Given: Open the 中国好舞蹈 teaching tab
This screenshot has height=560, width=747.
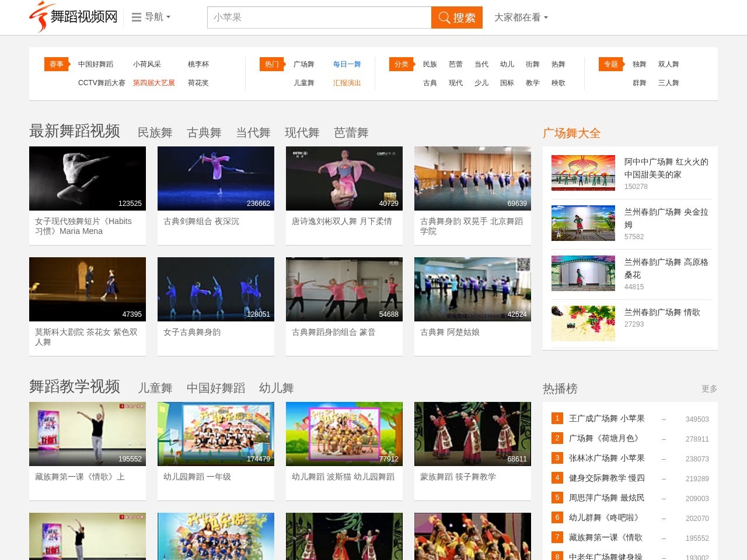Looking at the screenshot, I should click(x=215, y=388).
